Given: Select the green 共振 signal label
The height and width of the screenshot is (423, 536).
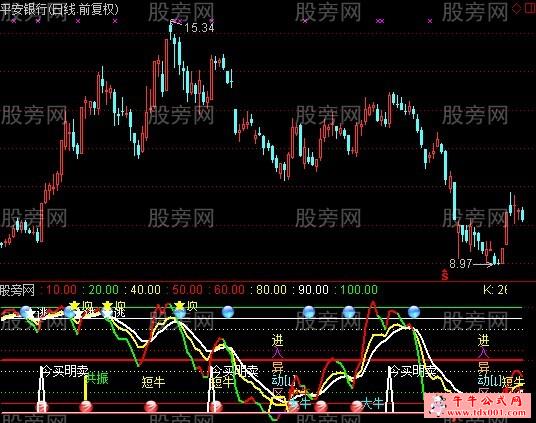Looking at the screenshot, I should coord(97,378).
